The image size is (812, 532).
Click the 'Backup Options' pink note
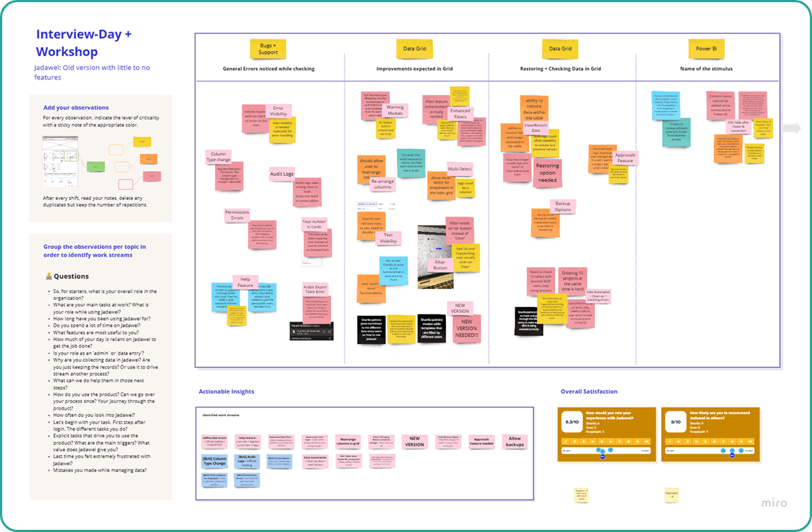tap(563, 207)
